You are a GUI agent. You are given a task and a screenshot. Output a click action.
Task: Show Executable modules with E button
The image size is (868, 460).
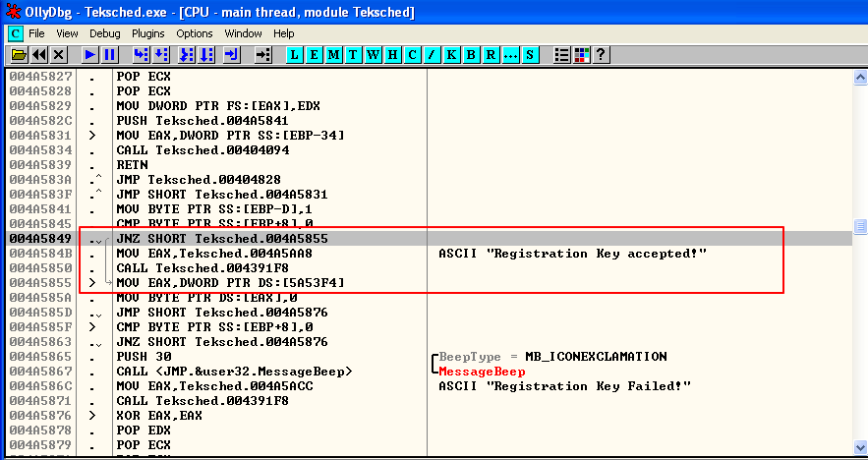coord(314,54)
